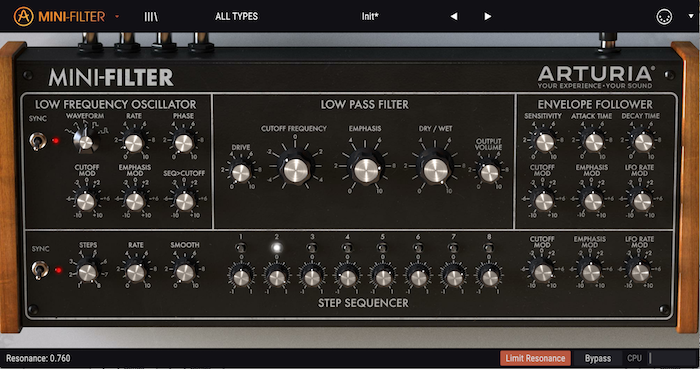Open the Arturia Mini-Filter logo menu
This screenshot has height=369, width=700.
[59, 17]
